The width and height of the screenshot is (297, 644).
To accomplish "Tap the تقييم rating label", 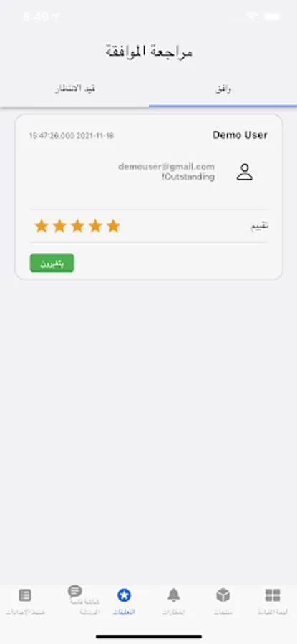I will coord(260,226).
